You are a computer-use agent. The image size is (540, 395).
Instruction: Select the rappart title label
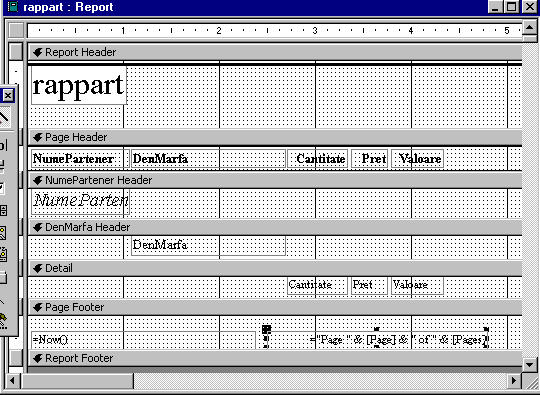[x=79, y=85]
